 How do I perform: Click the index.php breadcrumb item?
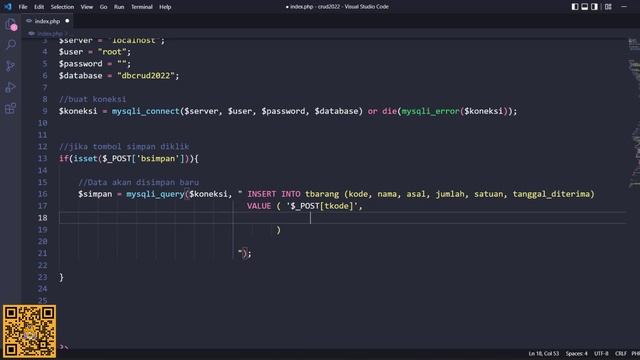click(49, 33)
